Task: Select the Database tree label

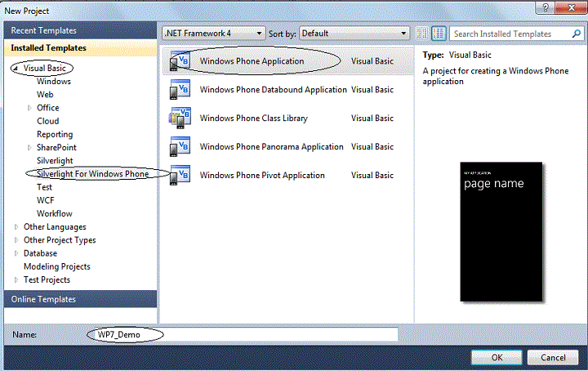Action: click(40, 253)
